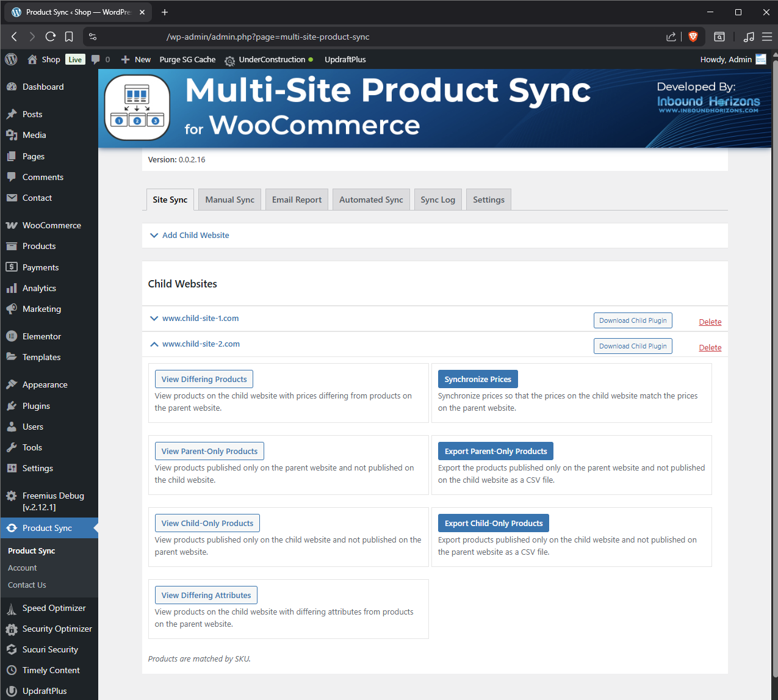Download Child Plugin for child-site-2

coord(633,346)
